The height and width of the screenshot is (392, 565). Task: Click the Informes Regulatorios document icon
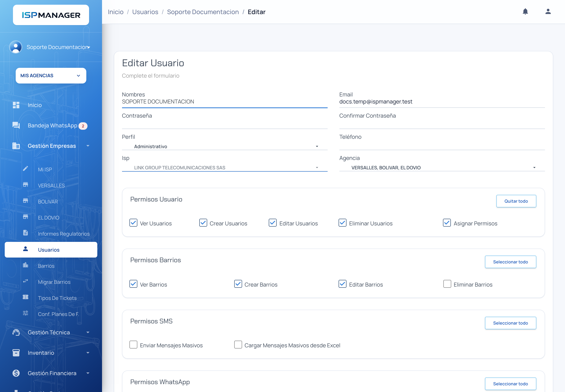pyautogui.click(x=25, y=233)
